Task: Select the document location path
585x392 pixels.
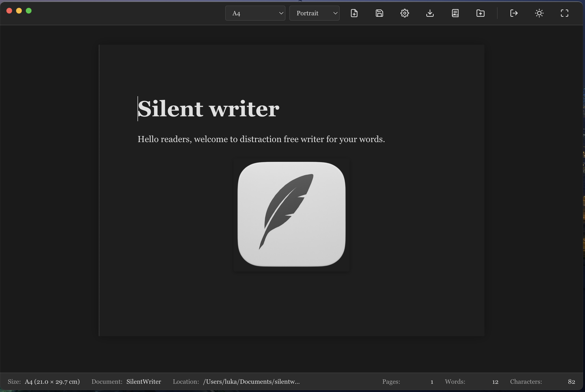Action: (x=251, y=382)
